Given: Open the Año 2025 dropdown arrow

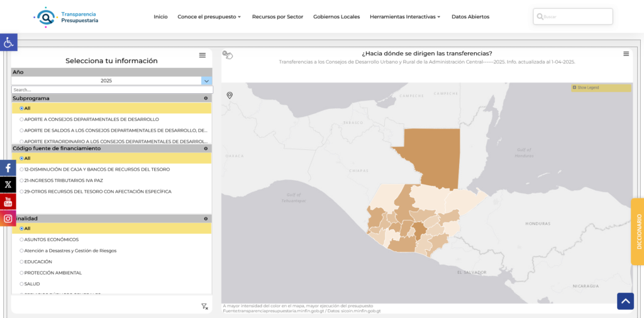Looking at the screenshot, I should 206,81.
